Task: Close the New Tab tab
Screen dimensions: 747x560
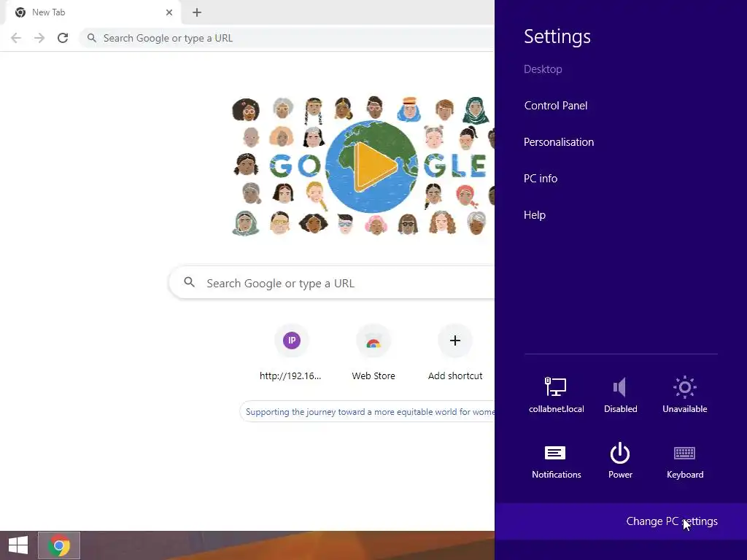Action: [169, 12]
